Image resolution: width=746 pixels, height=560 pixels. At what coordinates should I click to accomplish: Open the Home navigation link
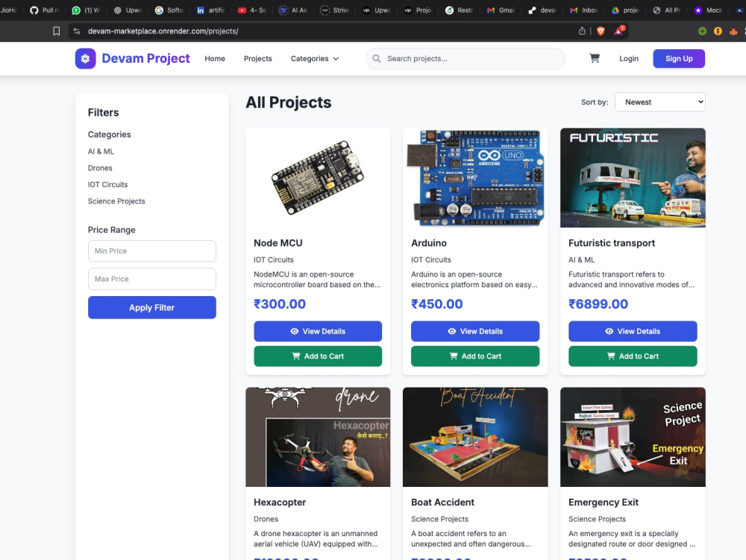click(215, 58)
